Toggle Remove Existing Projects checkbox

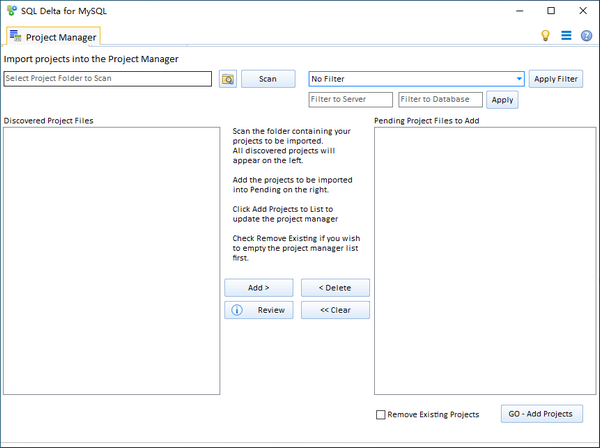380,415
